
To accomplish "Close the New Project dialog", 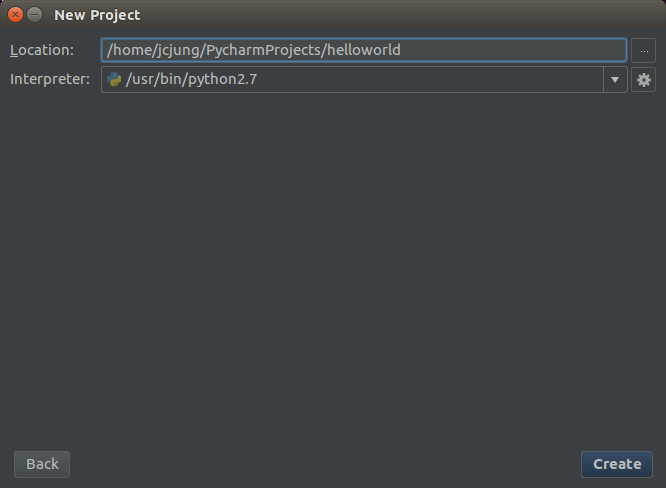I will (x=15, y=15).
